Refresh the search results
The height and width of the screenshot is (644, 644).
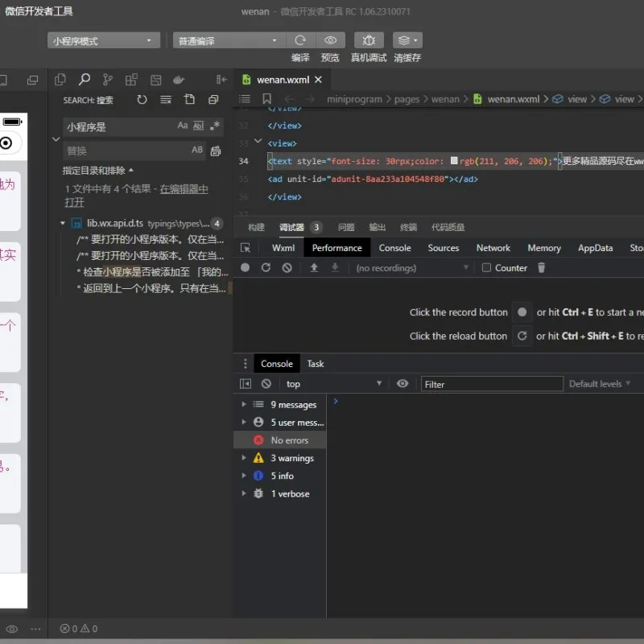point(142,99)
